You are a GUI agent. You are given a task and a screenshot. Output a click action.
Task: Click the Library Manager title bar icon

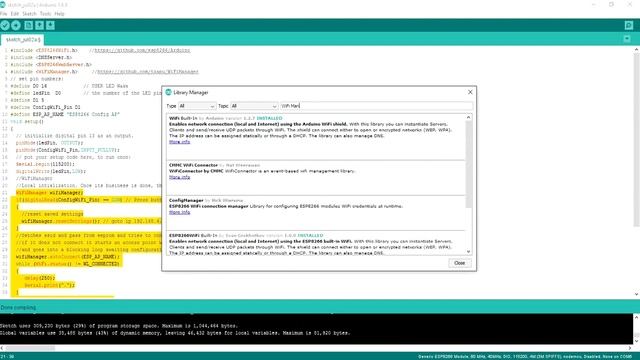click(169, 93)
